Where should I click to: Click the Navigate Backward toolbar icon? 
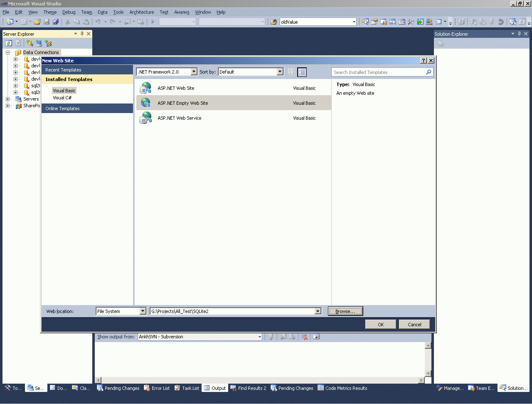(x=128, y=22)
